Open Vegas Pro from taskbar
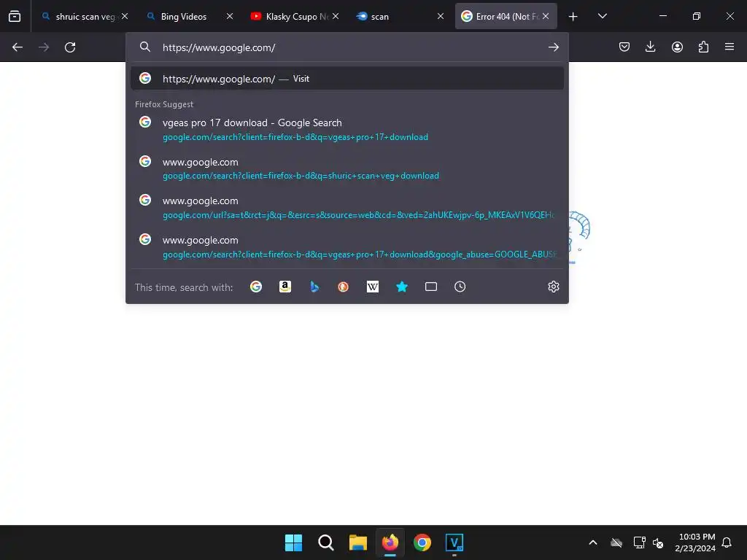 pos(454,542)
